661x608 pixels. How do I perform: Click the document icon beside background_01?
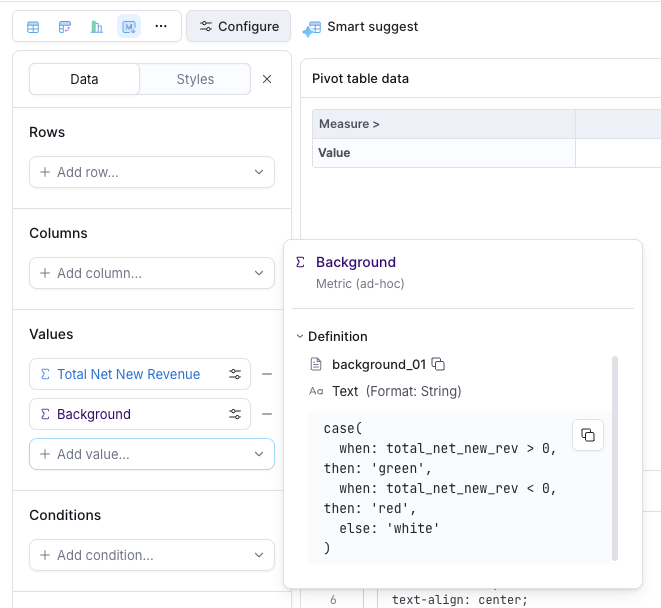[316, 364]
